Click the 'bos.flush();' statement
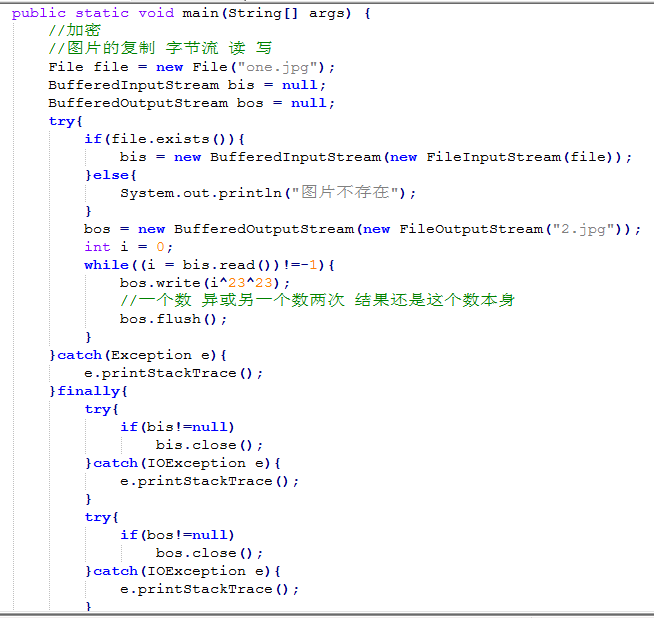The height and width of the screenshot is (618, 654). (x=174, y=319)
